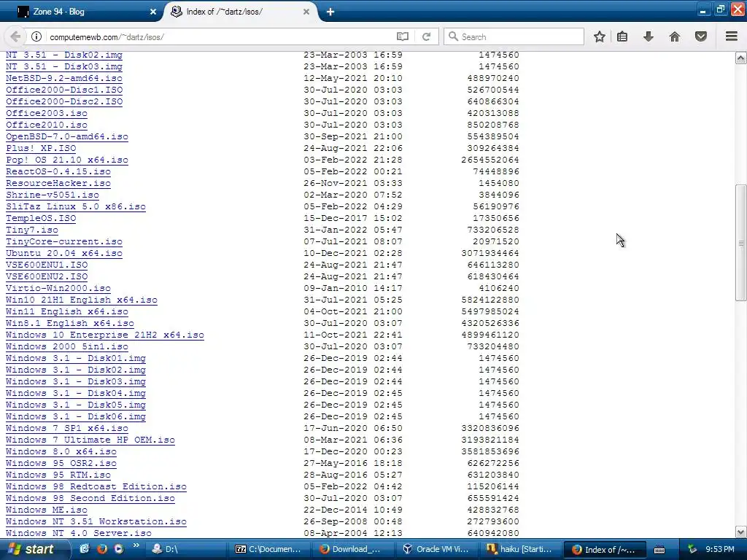Download OpenBSD-7.0-amd64.iso

click(x=66, y=136)
